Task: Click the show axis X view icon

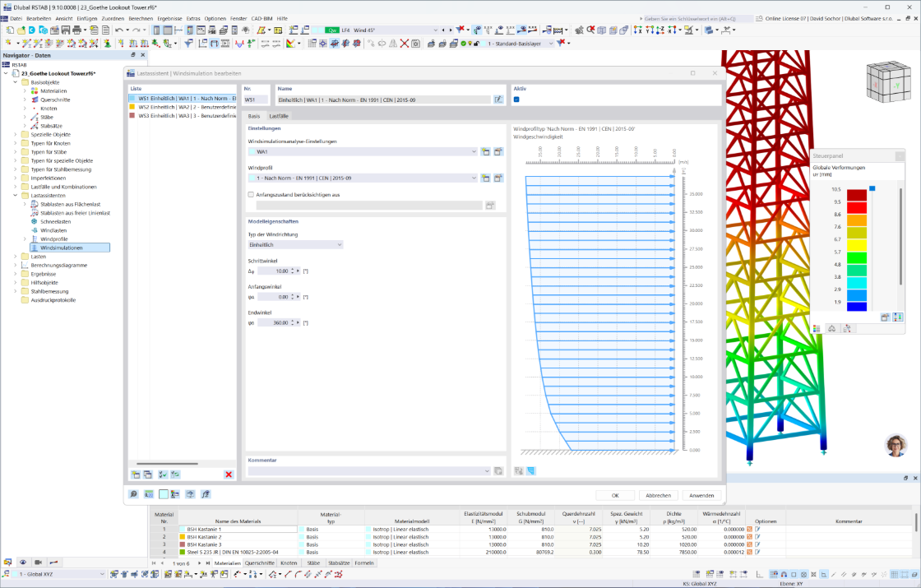Action: click(x=638, y=30)
